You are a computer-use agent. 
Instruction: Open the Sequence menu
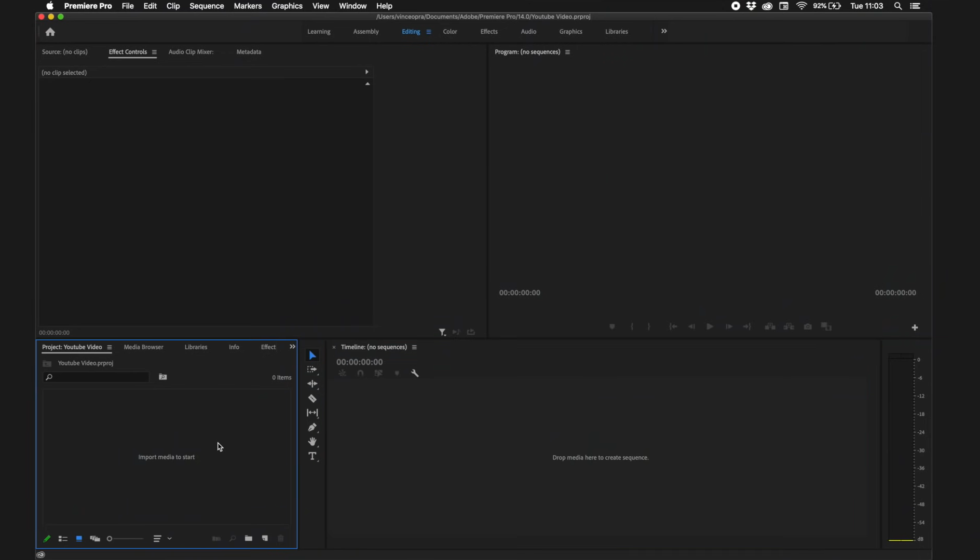(207, 6)
